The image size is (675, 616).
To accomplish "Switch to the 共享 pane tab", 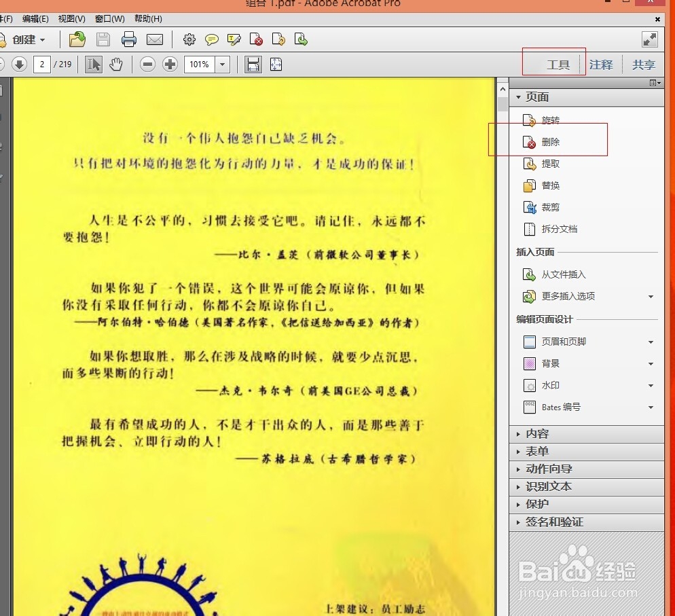I will [x=644, y=65].
